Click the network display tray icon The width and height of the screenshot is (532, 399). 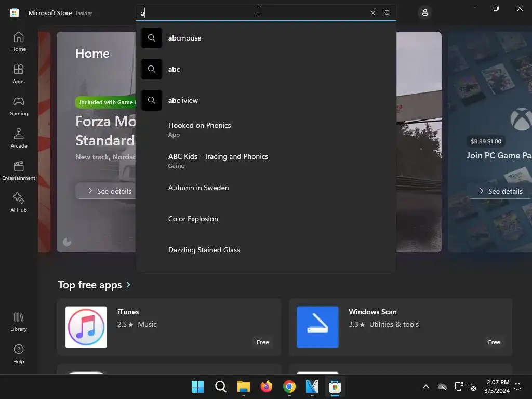(459, 387)
